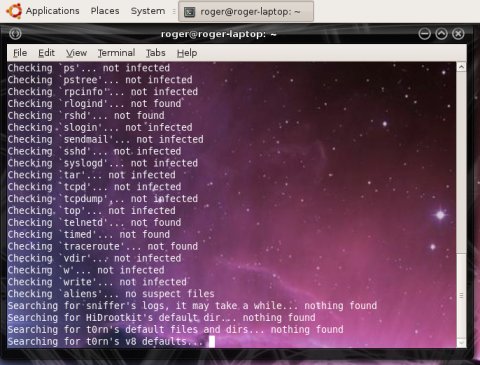Click the line "Checking `syslogd'... not infected"
The image size is (480, 365).
(x=103, y=163)
